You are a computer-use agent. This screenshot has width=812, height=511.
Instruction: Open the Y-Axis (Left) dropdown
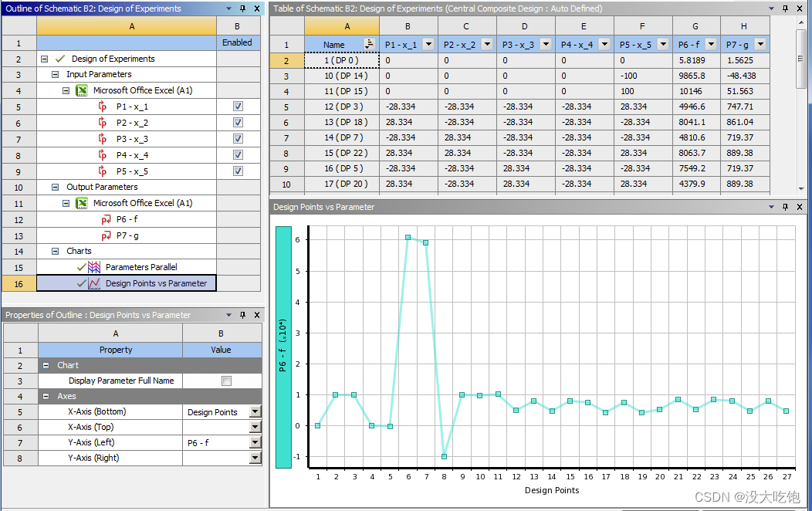[x=255, y=443]
